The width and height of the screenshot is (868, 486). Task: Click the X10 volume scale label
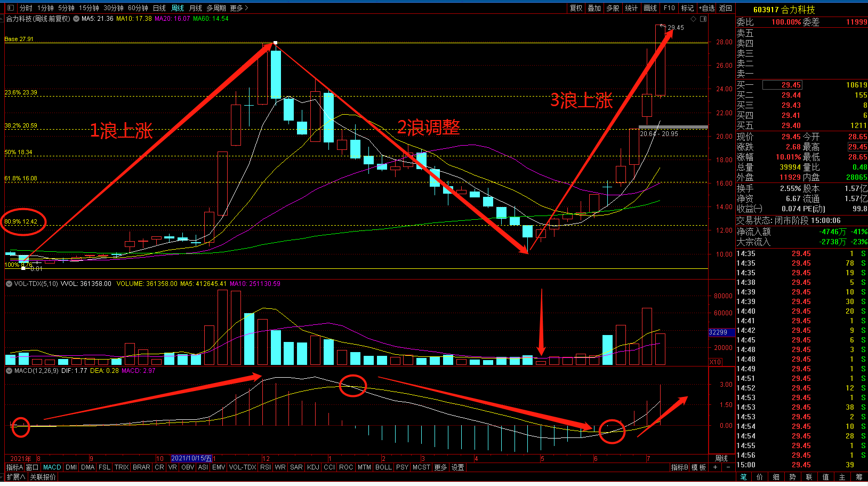coord(716,362)
